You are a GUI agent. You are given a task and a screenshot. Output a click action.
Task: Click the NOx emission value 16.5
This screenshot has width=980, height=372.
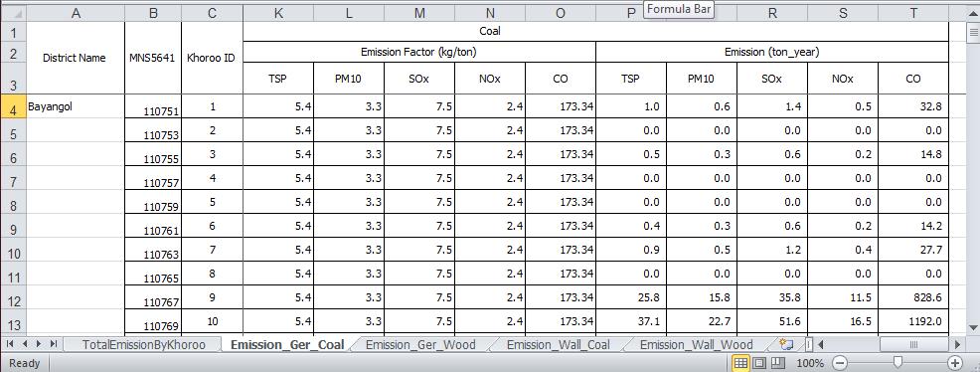coord(843,321)
